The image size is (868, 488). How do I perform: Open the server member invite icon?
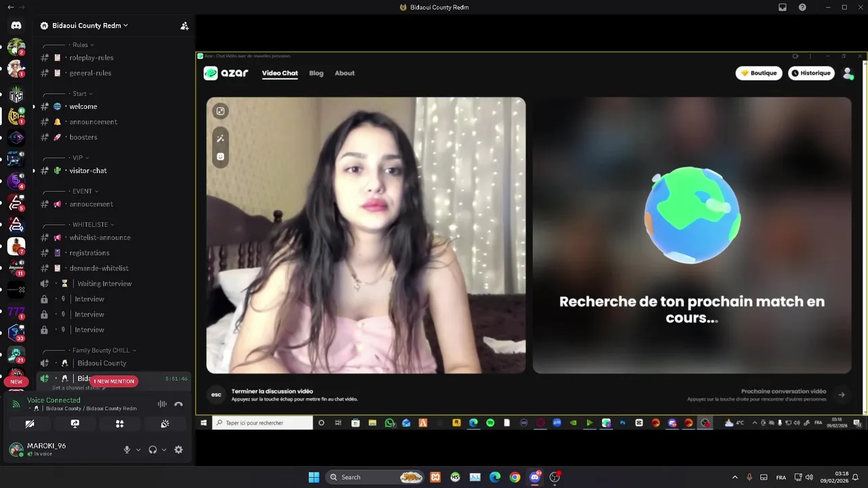pos(184,26)
